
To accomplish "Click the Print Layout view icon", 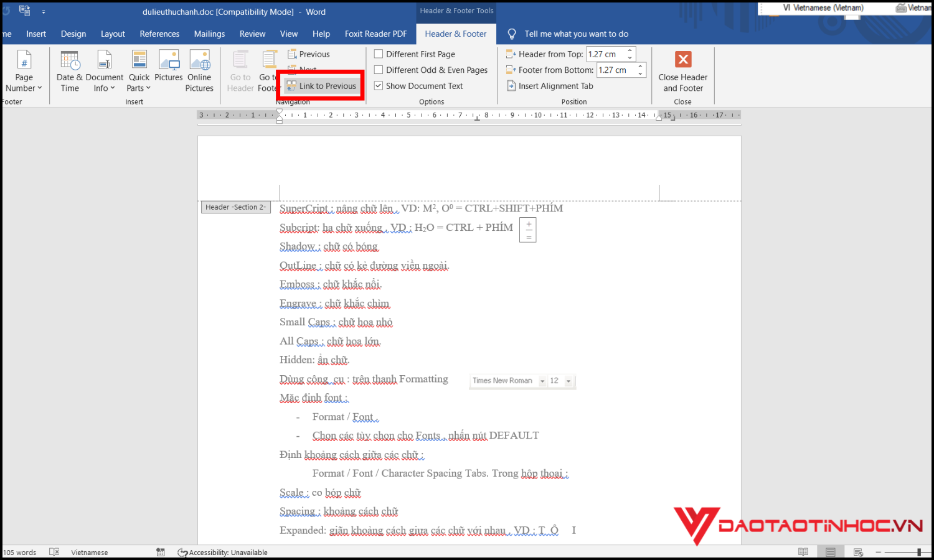I will pos(831,552).
